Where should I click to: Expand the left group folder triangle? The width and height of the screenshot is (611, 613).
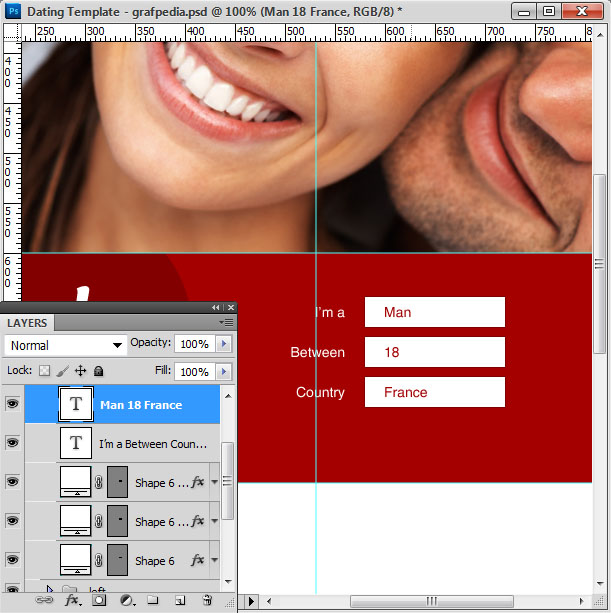point(50,589)
